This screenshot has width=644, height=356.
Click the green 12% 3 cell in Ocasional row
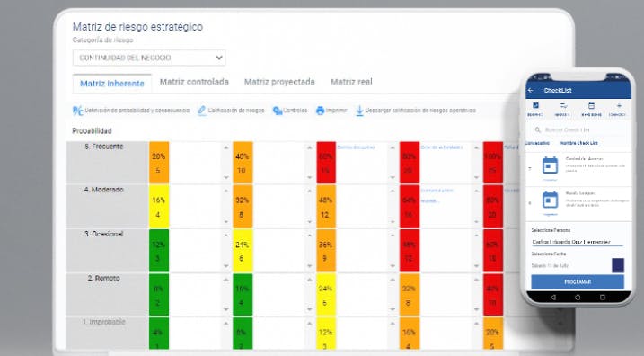point(159,251)
